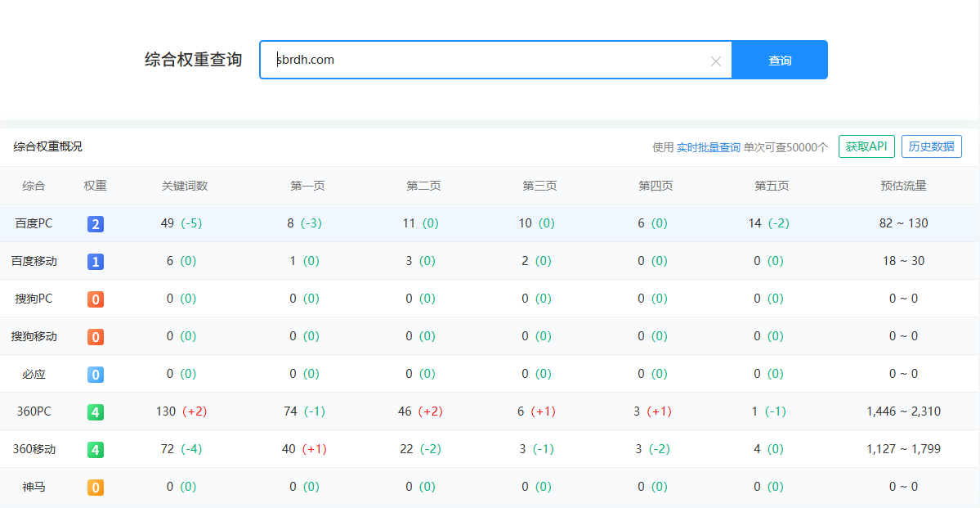Image resolution: width=980 pixels, height=508 pixels.
Task: Click the 获取API button
Action: tap(866, 146)
